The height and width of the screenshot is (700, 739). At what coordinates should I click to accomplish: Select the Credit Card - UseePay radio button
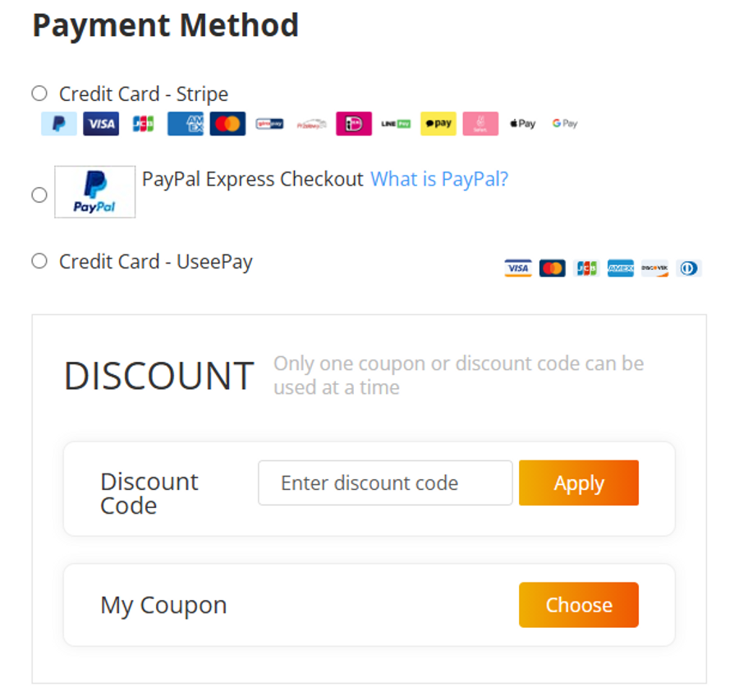click(x=39, y=261)
